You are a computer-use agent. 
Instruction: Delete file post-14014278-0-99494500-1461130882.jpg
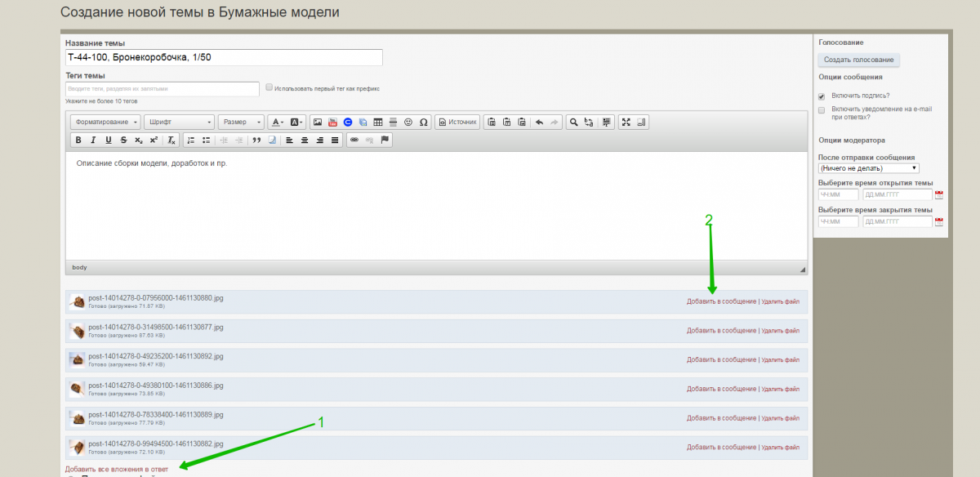coord(780,448)
